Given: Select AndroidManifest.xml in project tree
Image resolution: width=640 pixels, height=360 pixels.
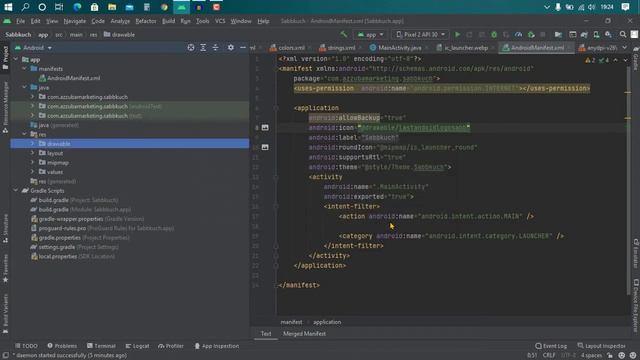Looking at the screenshot, I should point(69,78).
